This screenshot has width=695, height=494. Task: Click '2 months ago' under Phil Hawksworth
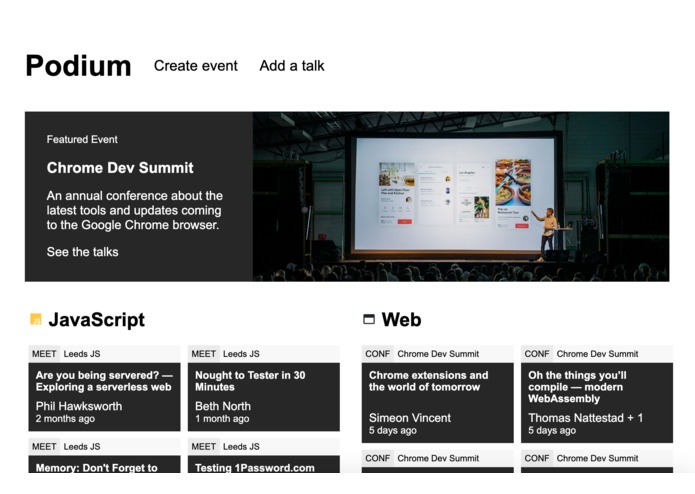click(65, 419)
